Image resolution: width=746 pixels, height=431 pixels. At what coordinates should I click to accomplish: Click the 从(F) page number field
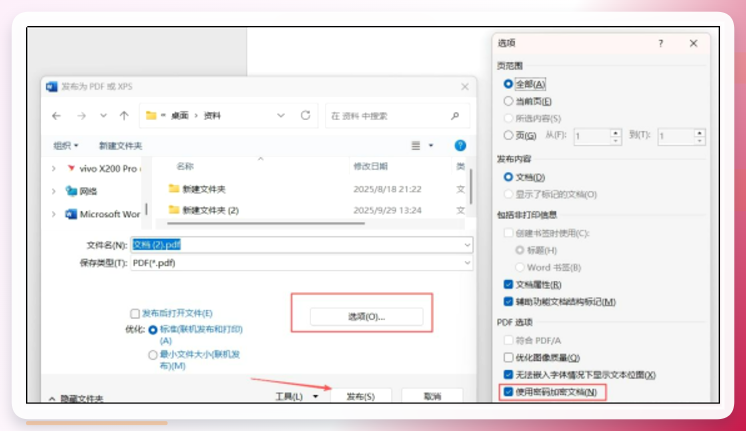click(x=592, y=137)
